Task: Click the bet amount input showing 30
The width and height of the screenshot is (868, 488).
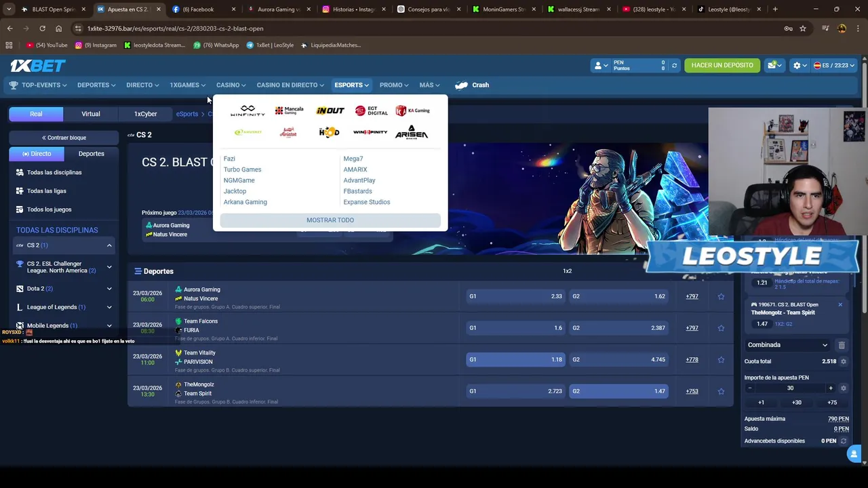Action: pos(790,388)
